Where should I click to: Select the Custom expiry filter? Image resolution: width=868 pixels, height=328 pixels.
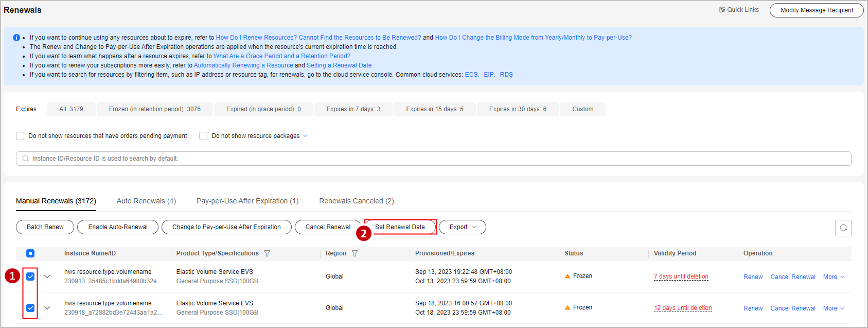tap(583, 109)
